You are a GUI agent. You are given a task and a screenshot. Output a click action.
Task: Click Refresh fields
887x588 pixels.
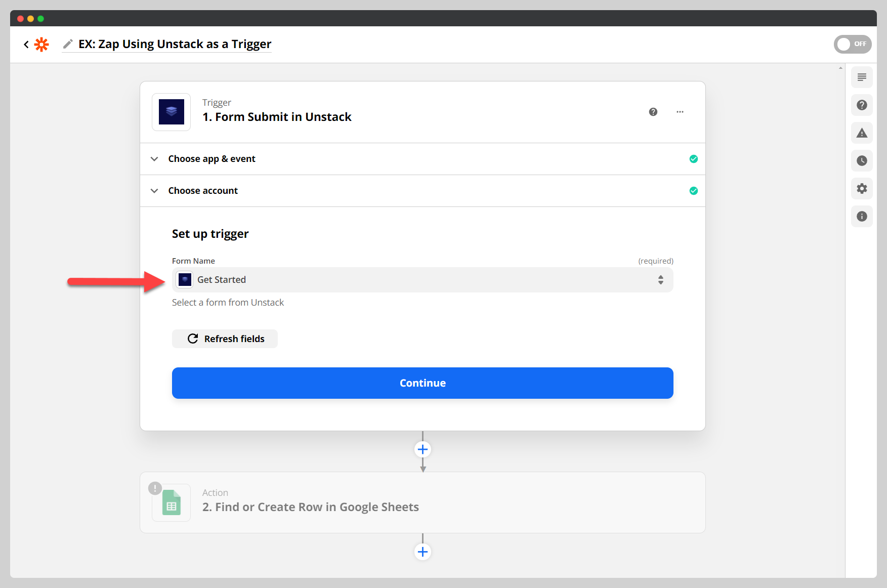coord(225,339)
